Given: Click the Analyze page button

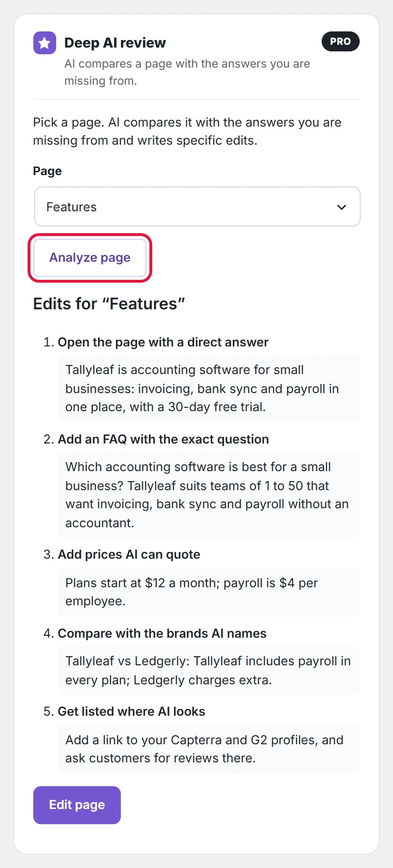Looking at the screenshot, I should 90,257.
